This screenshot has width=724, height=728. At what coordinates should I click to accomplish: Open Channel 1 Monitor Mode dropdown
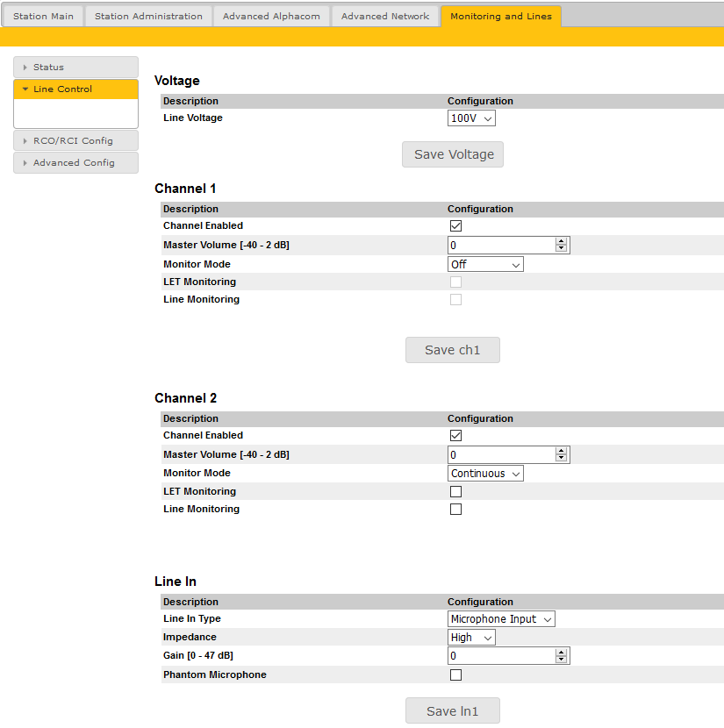click(485, 264)
